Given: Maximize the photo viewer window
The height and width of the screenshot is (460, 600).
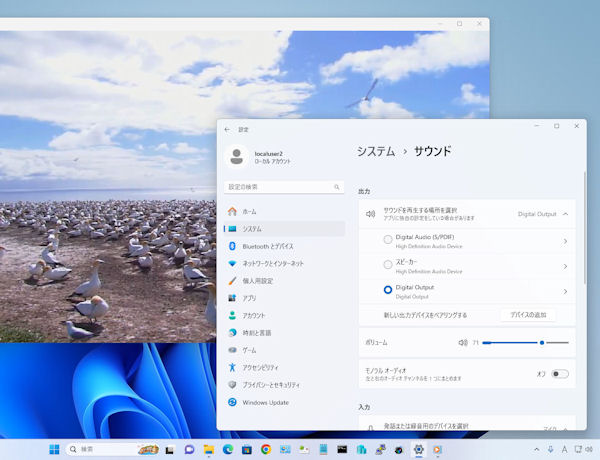Looking at the screenshot, I should click(460, 24).
